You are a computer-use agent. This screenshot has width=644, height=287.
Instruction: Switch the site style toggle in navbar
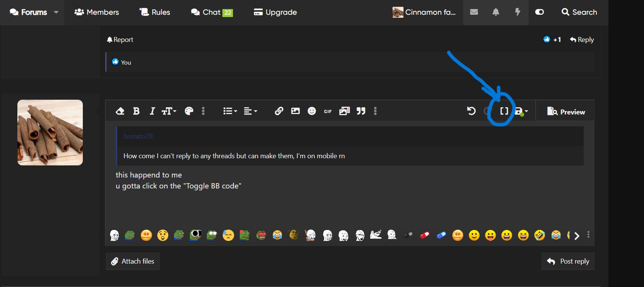[x=540, y=12]
